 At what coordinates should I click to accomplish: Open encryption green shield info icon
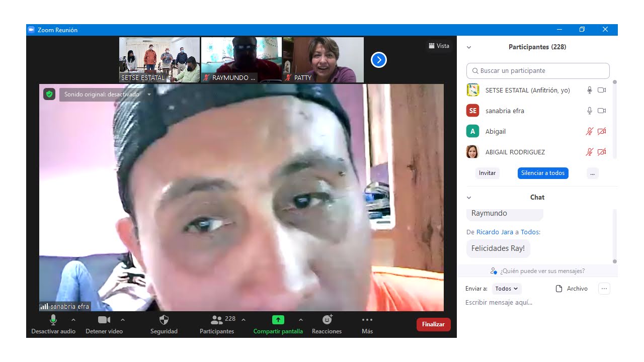[49, 94]
